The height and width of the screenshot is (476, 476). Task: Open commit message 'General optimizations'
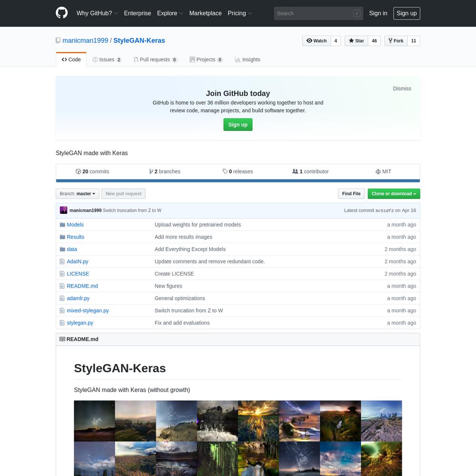tap(180, 298)
